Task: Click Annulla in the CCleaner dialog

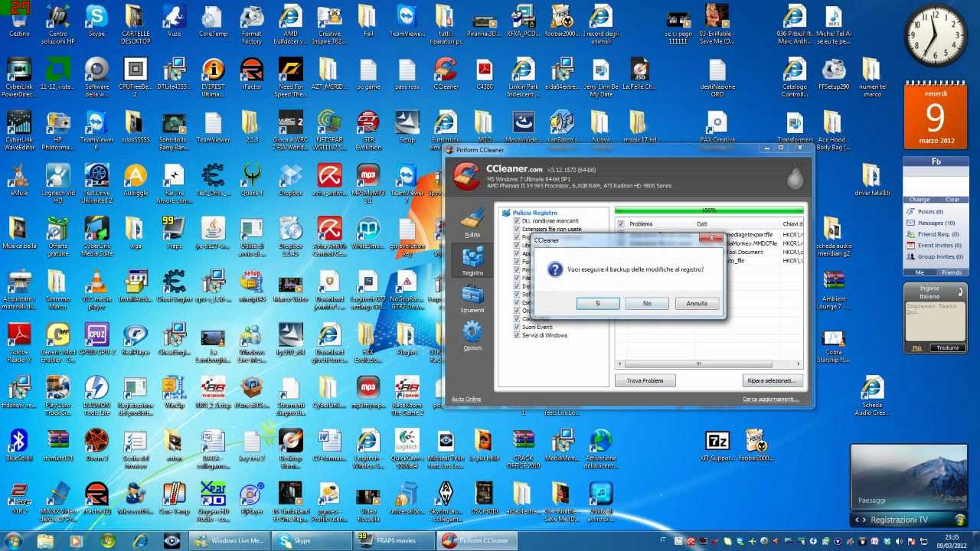Action: click(x=697, y=303)
